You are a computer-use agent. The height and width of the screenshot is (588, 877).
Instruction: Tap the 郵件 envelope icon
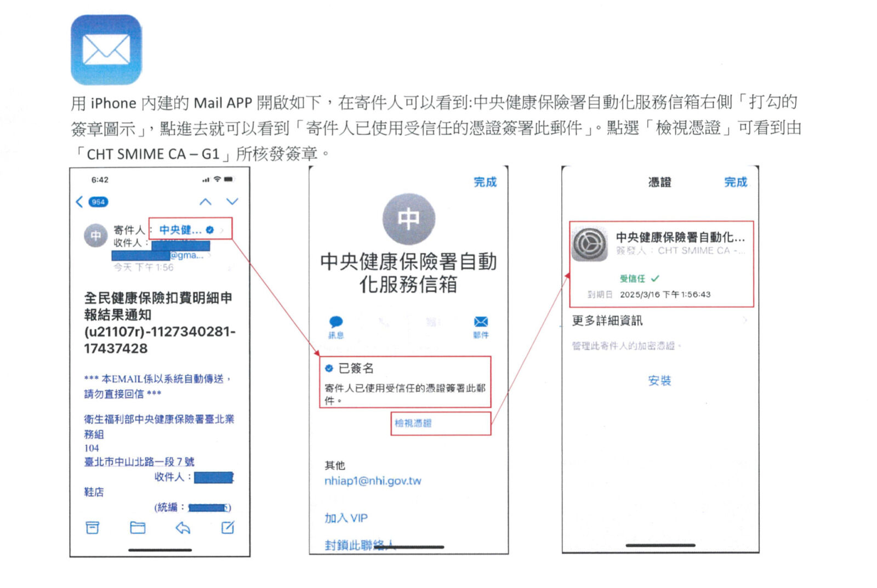(481, 322)
